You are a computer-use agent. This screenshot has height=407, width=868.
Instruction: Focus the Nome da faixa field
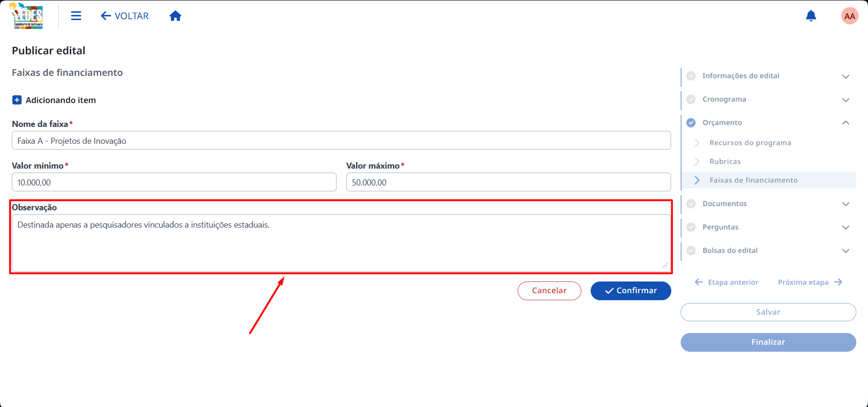(x=341, y=141)
